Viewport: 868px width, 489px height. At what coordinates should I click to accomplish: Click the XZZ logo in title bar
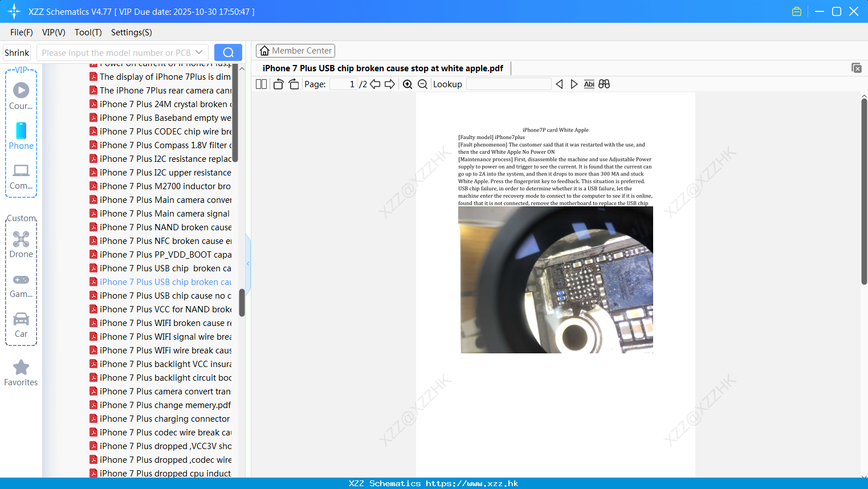(14, 11)
